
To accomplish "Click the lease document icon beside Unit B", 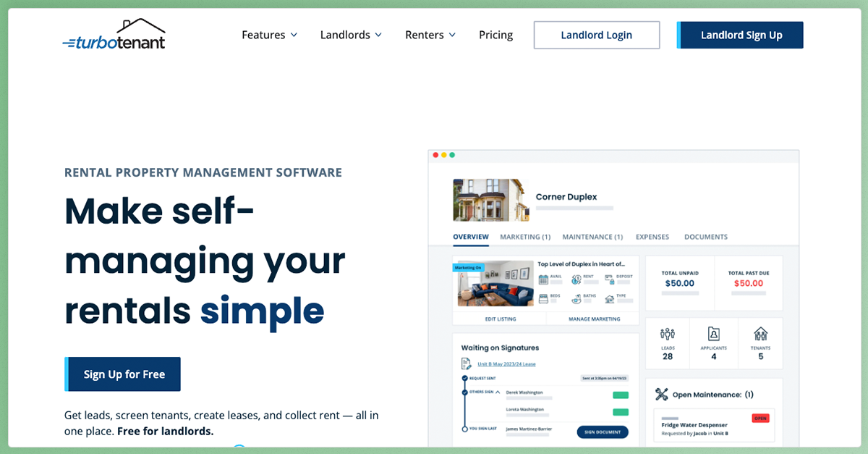I will (466, 363).
